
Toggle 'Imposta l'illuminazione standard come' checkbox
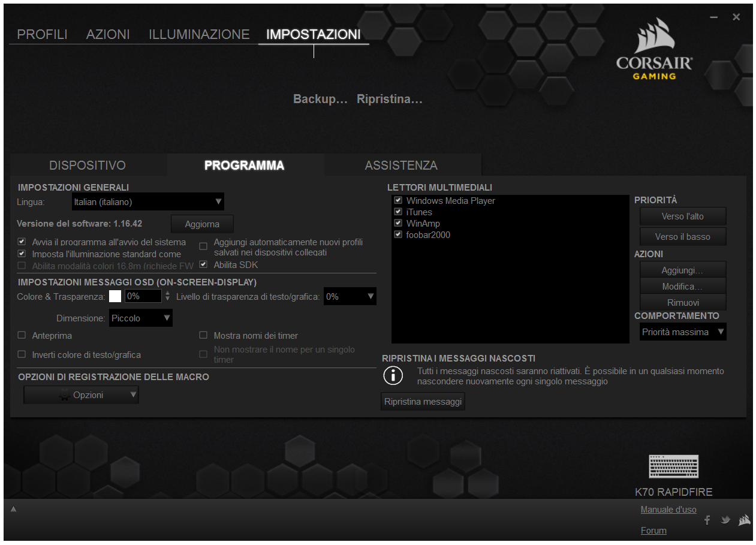point(22,254)
